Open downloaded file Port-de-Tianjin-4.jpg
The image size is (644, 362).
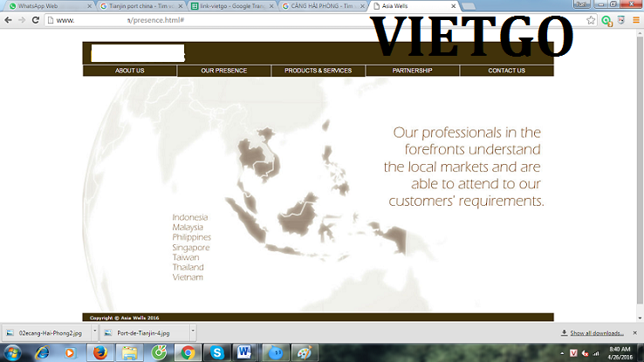tap(145, 333)
